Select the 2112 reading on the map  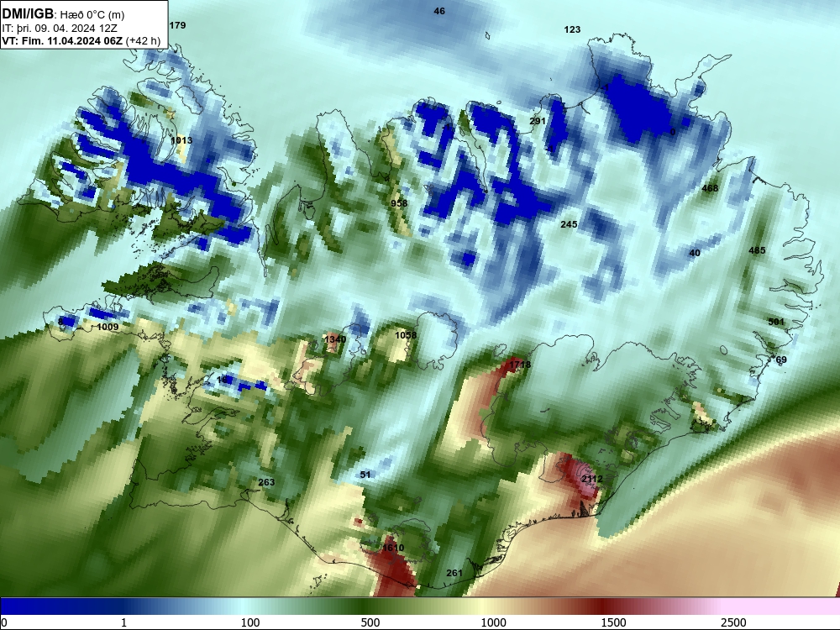click(x=592, y=479)
